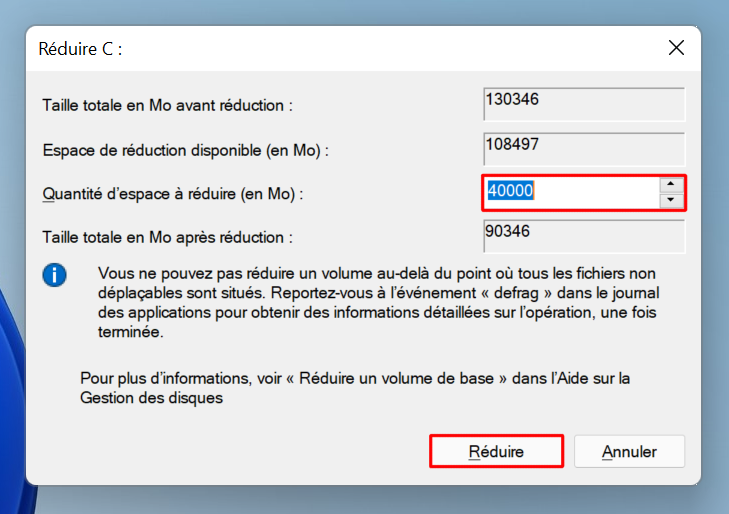Viewport: 729px width, 514px height.
Task: Click the "Taille totale en Mo après réduction" label
Action: pyautogui.click(x=167, y=237)
